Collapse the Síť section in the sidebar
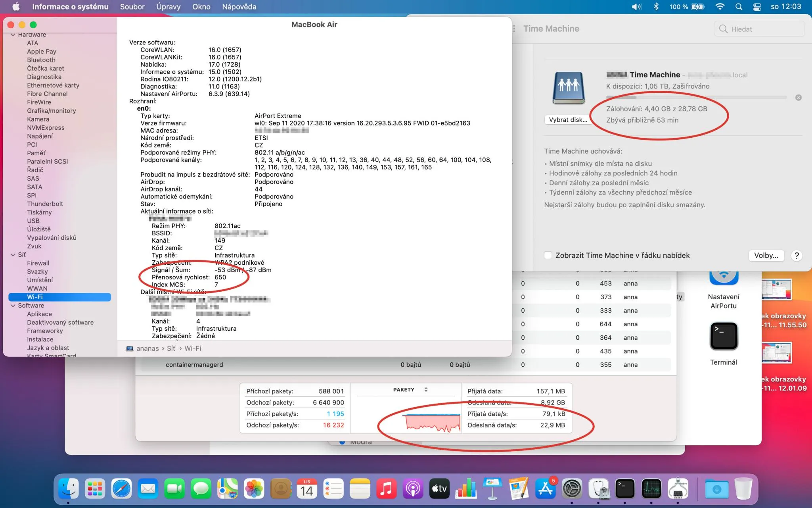Image resolution: width=812 pixels, height=508 pixels. point(13,255)
